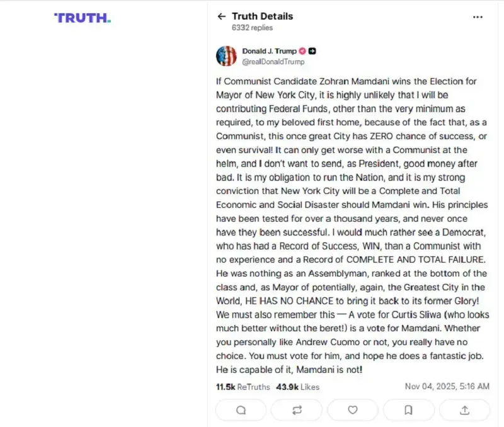Click the 6332 replies count

click(253, 28)
